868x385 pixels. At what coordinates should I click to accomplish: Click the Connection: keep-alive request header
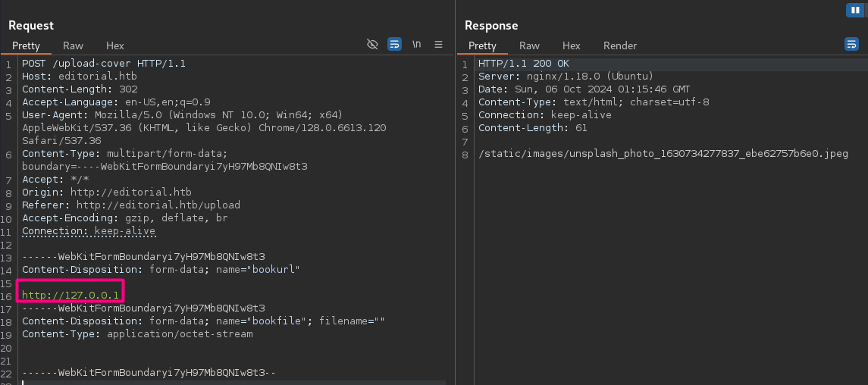89,230
